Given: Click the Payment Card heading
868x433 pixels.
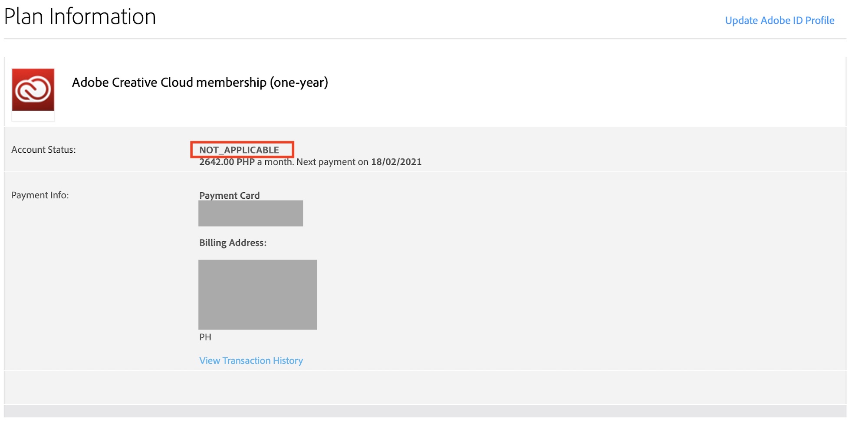Looking at the screenshot, I should tap(229, 196).
